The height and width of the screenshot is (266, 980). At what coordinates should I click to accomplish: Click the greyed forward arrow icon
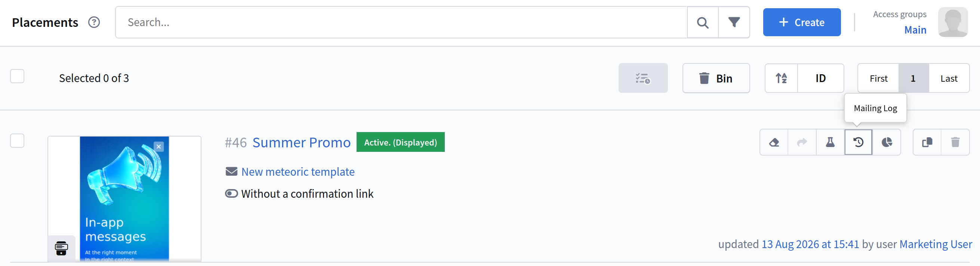click(x=802, y=142)
